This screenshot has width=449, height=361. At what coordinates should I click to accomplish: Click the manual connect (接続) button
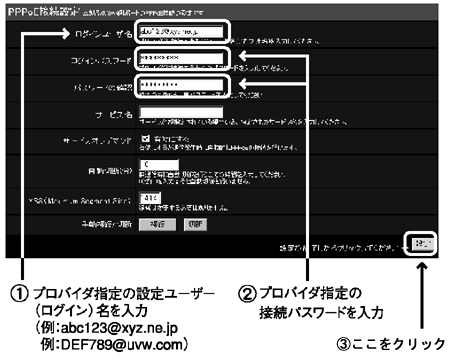pyautogui.click(x=157, y=224)
